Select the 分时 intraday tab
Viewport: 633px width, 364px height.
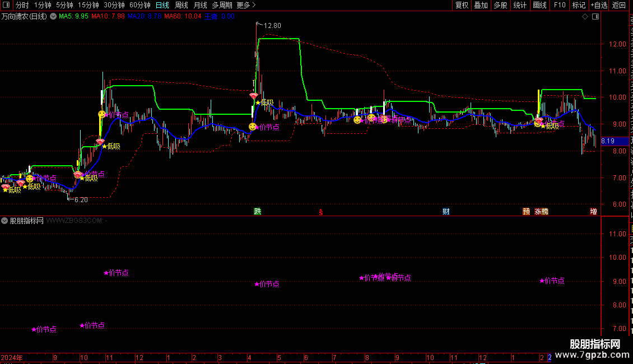tap(22, 5)
